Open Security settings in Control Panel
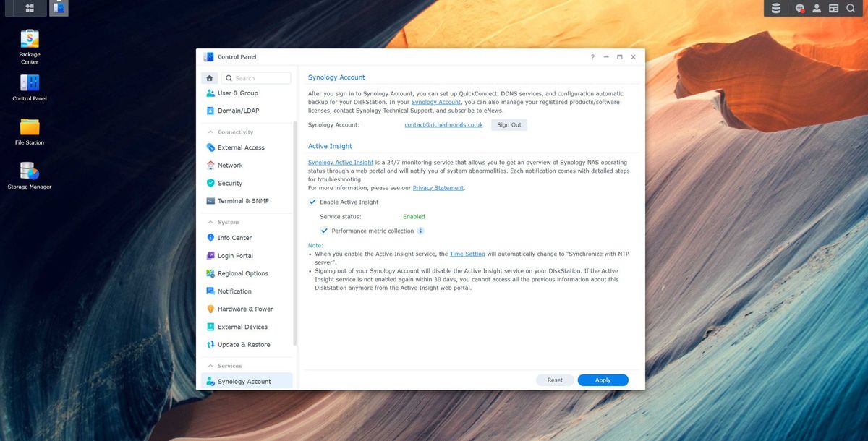This screenshot has width=868, height=441. click(232, 183)
